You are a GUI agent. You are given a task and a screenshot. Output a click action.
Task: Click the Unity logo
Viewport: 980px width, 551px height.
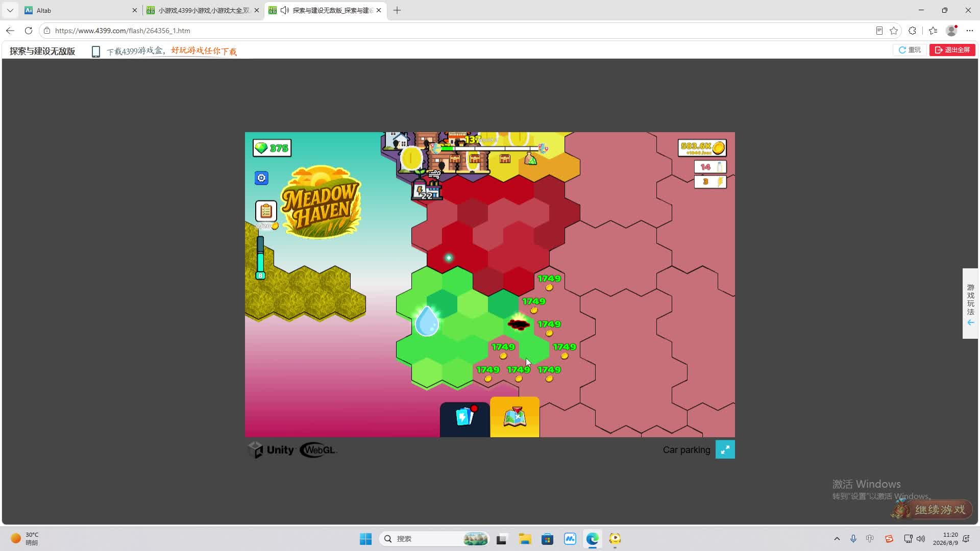click(x=271, y=450)
